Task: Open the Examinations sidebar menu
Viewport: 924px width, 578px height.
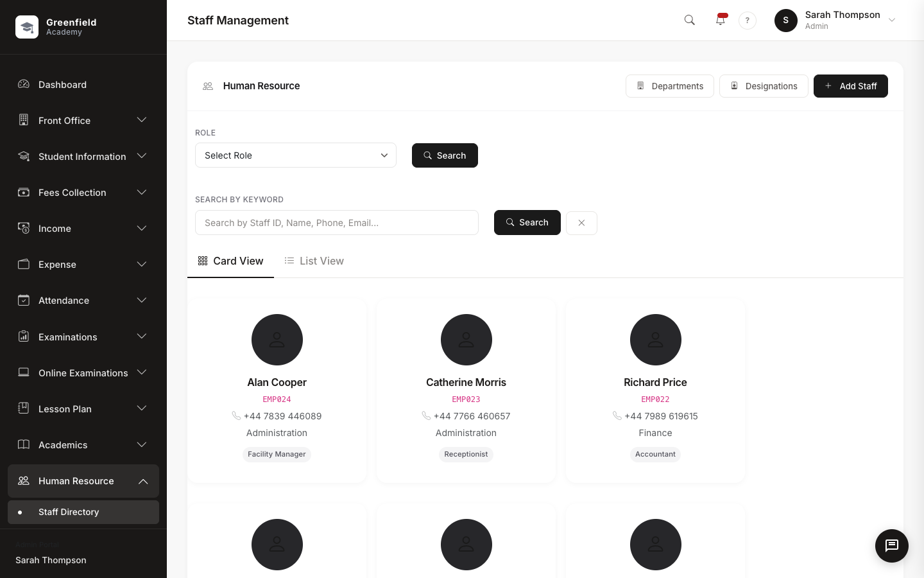Action: click(x=83, y=337)
